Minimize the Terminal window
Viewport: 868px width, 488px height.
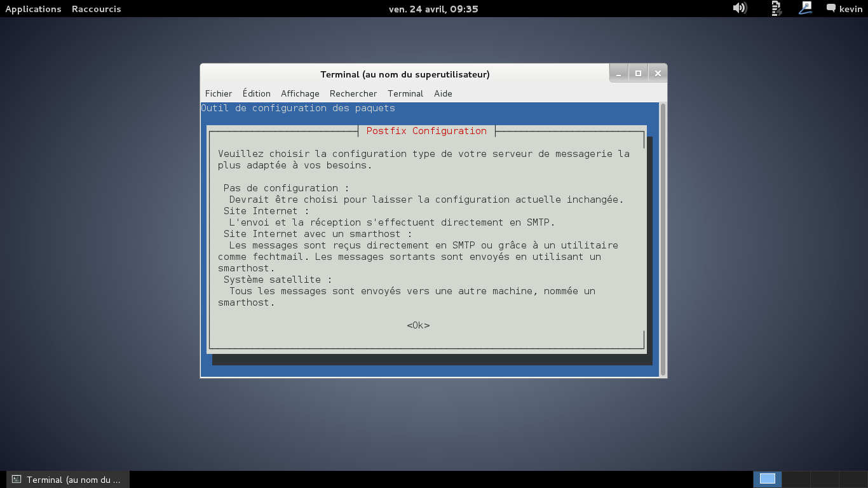(618, 74)
